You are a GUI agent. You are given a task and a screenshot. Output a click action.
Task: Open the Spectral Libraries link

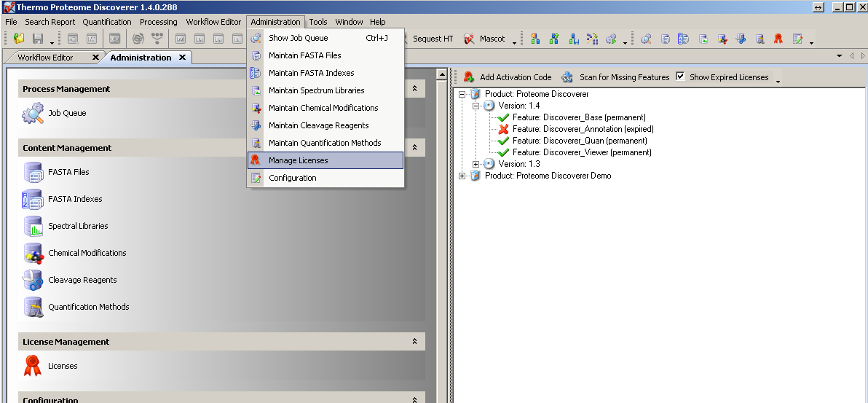pos(78,226)
